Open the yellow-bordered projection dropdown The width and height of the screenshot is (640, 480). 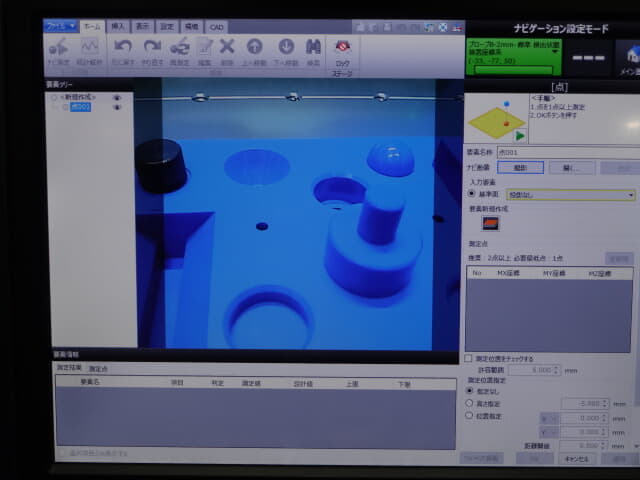[570, 195]
